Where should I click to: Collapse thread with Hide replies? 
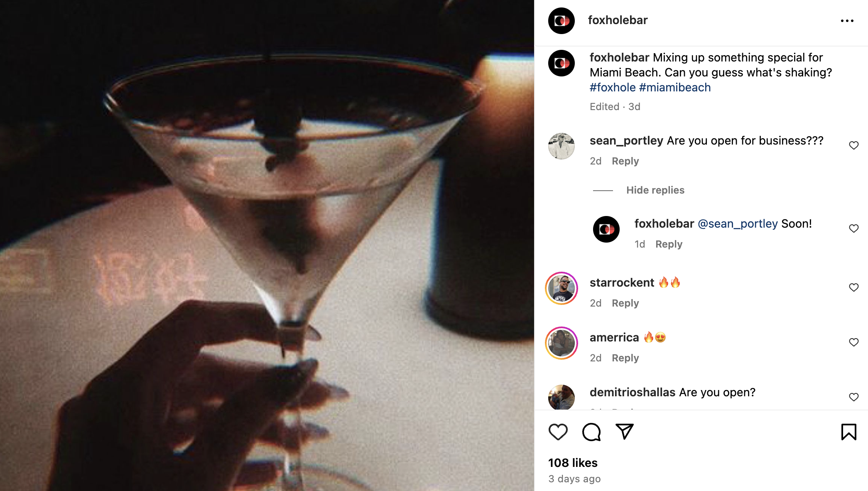655,190
